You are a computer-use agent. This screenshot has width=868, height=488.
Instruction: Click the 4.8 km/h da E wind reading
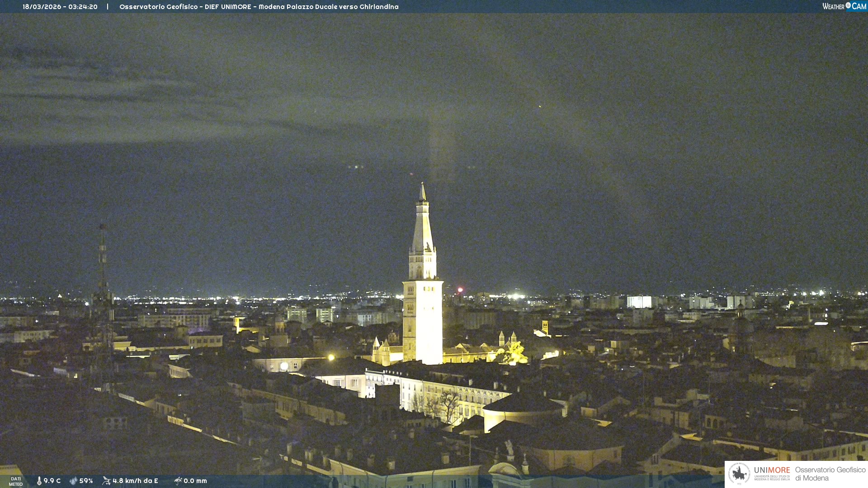[135, 481]
